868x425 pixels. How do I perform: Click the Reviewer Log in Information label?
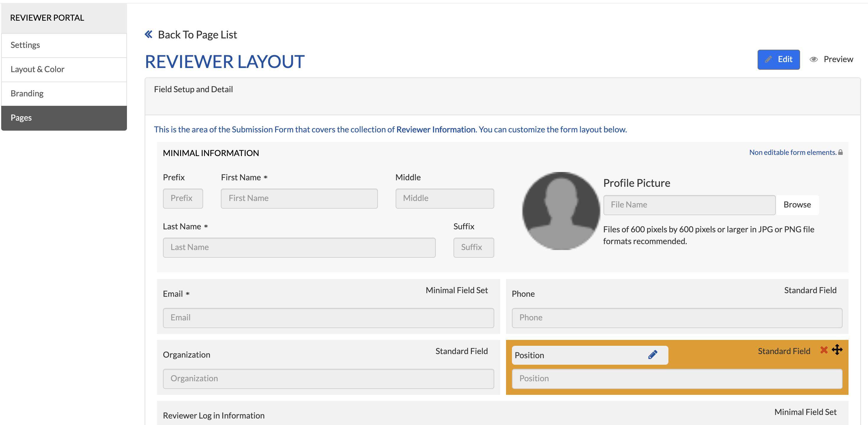214,416
